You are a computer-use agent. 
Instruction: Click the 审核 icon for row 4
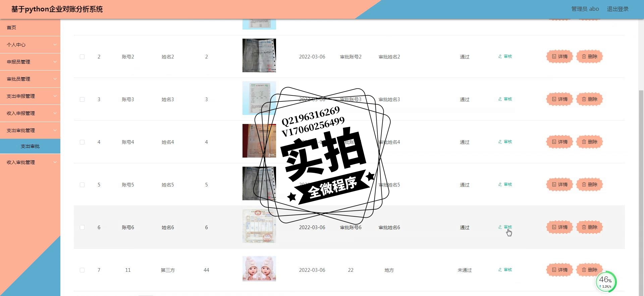pos(505,142)
